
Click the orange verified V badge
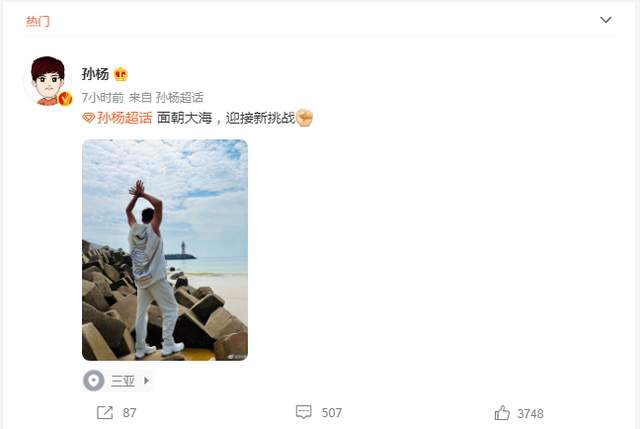coord(65,99)
